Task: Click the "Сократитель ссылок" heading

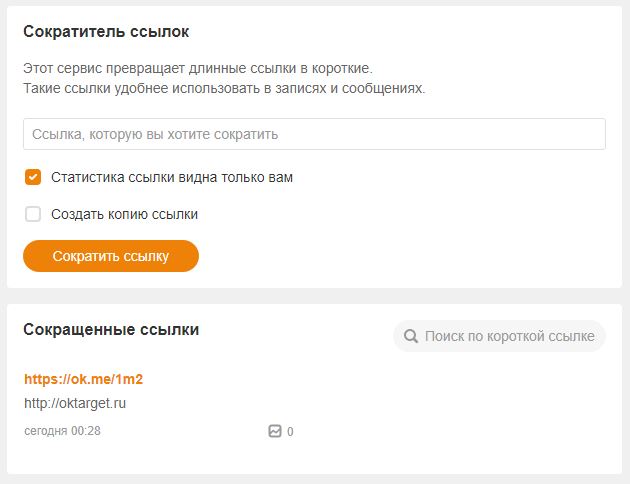Action: 106,32
